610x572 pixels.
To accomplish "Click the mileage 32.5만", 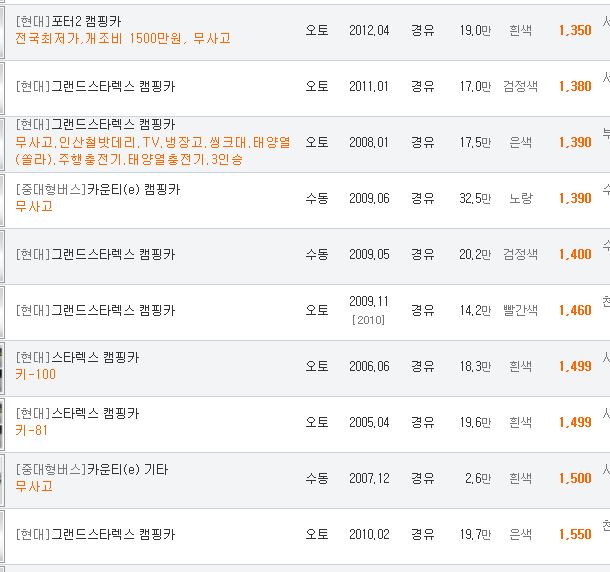I will (x=475, y=198).
